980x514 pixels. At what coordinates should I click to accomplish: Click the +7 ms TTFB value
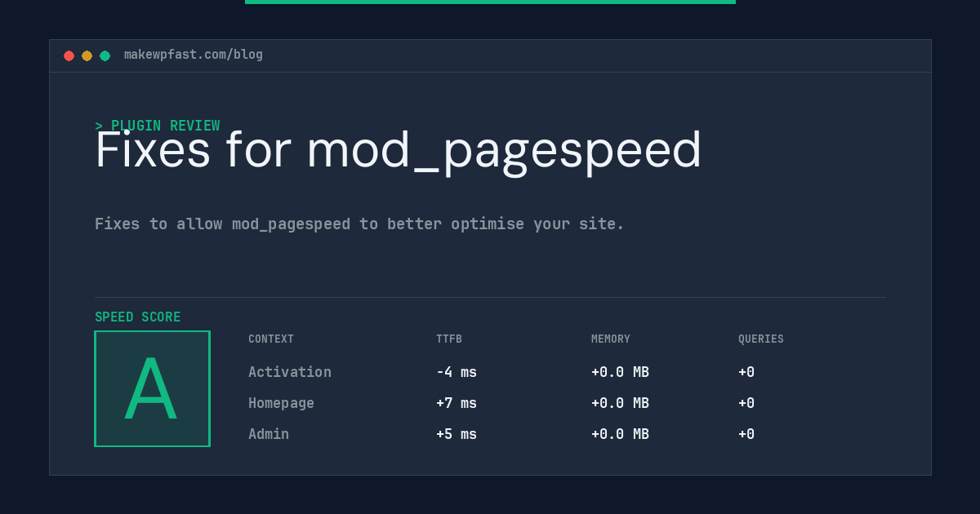coord(457,403)
